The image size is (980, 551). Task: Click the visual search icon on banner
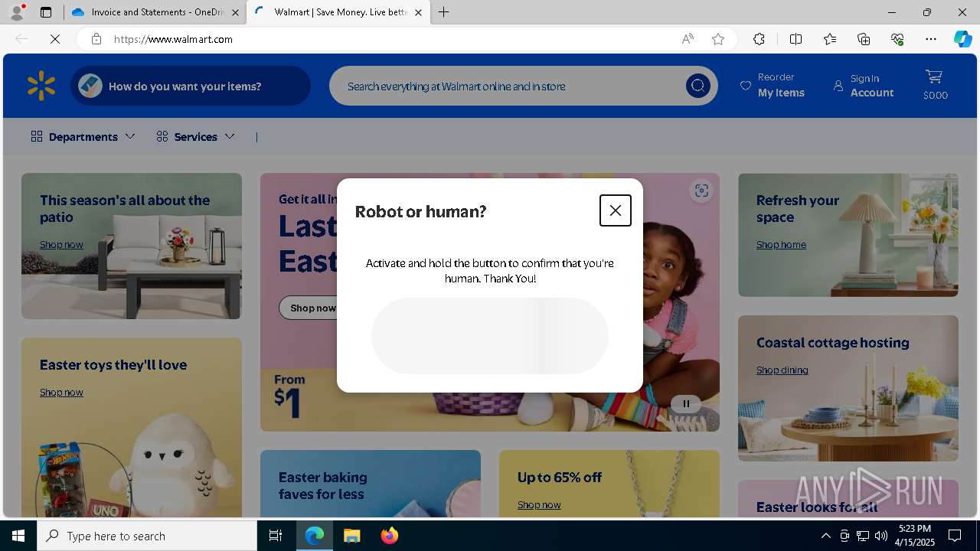click(701, 191)
